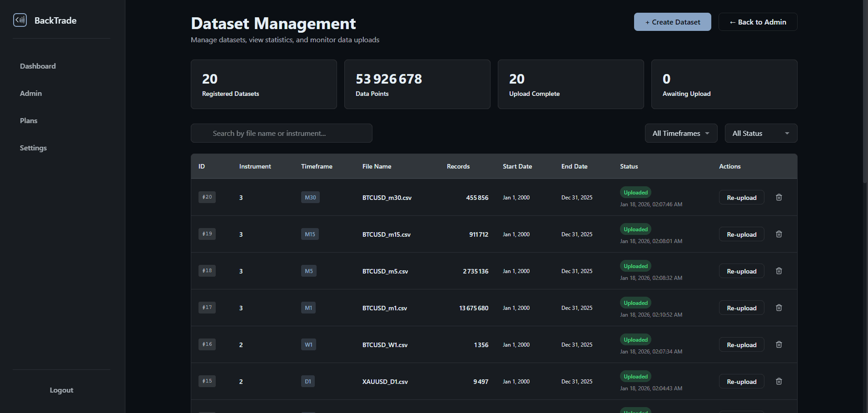
Task: Click trash icon for BTCUSD_m15.csv row
Action: 779,234
